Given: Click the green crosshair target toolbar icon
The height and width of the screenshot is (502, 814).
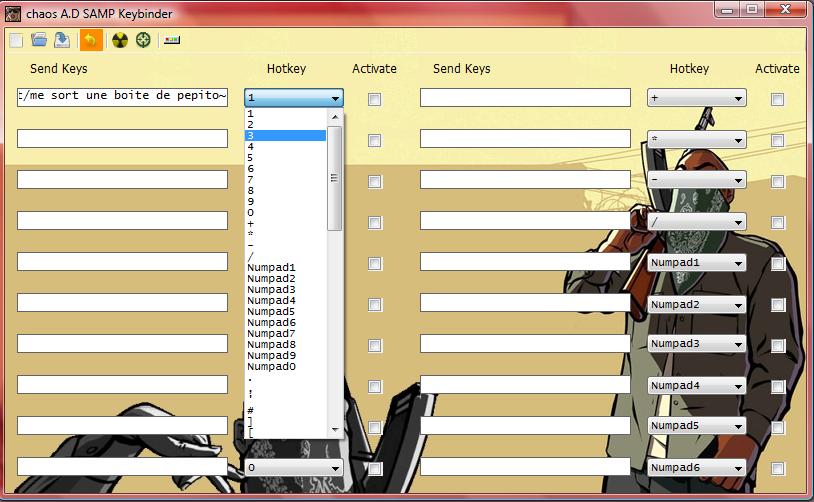Looking at the screenshot, I should point(143,40).
